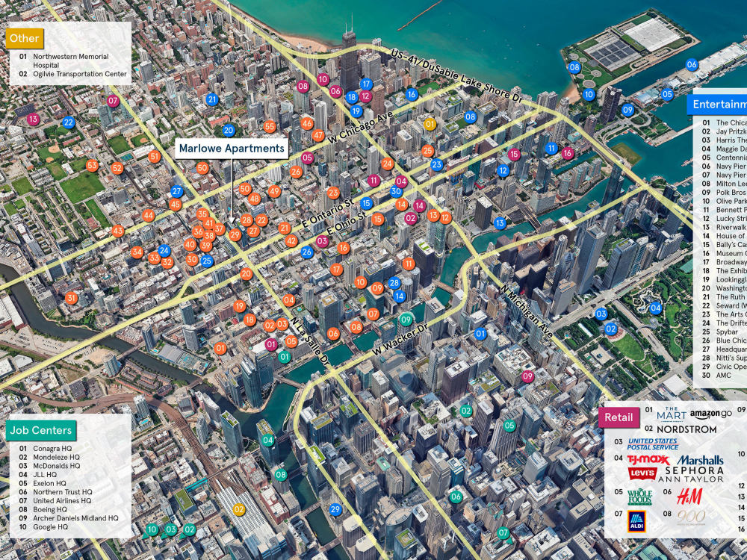Click the Whole Foods logo

click(x=640, y=497)
